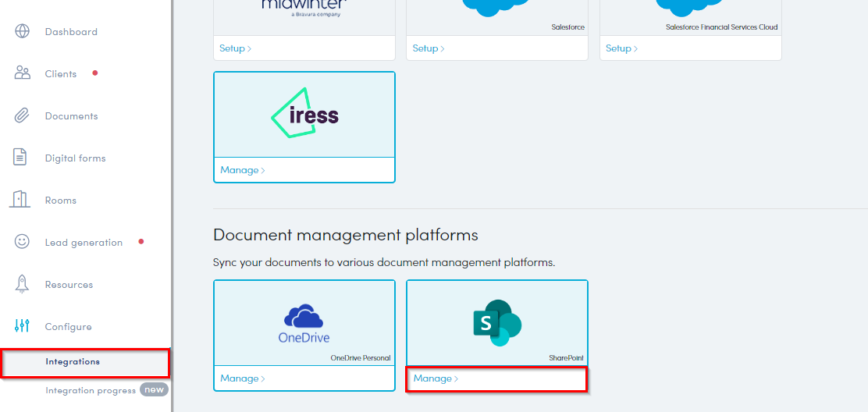This screenshot has height=412, width=868.
Task: Click the Clients people icon
Action: [x=22, y=73]
